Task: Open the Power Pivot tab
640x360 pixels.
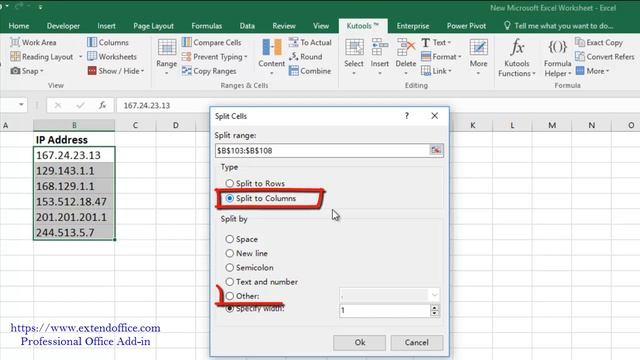Action: pos(467,26)
